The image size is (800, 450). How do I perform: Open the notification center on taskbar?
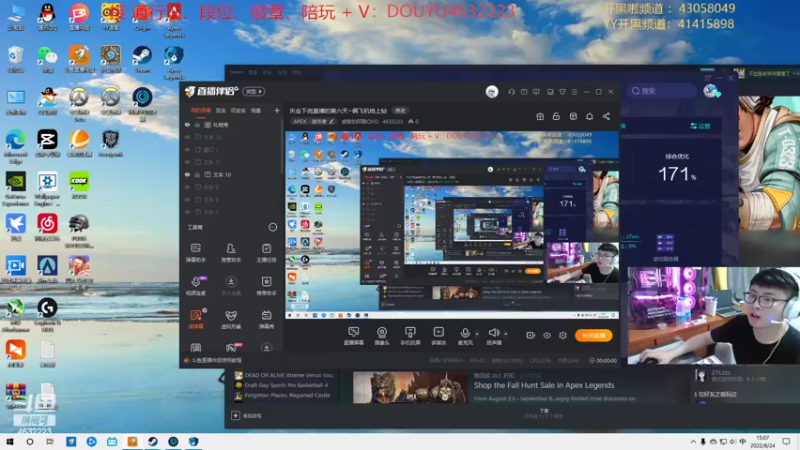click(786, 441)
